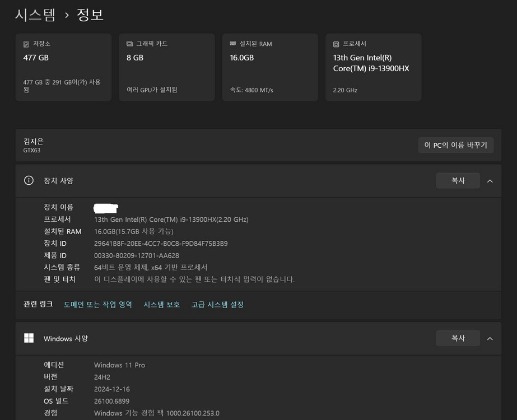Select the 정보 breadcrumb item
Viewport: 517px width, 420px height.
(90, 15)
